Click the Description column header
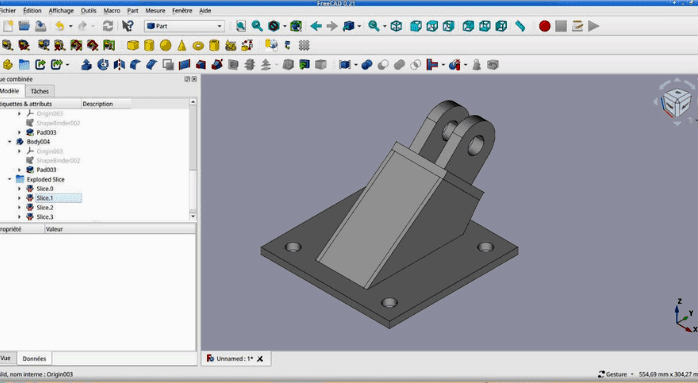The width and height of the screenshot is (698, 383). tap(106, 104)
